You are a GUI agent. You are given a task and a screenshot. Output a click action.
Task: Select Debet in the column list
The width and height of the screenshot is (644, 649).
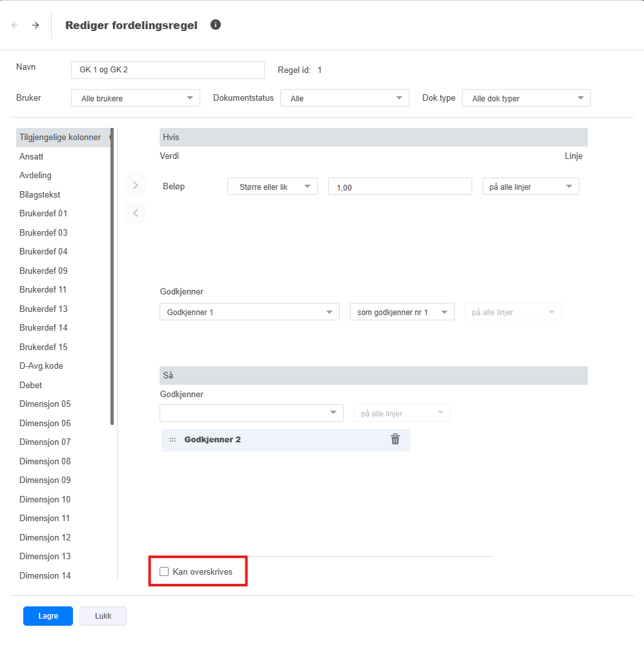pos(30,385)
